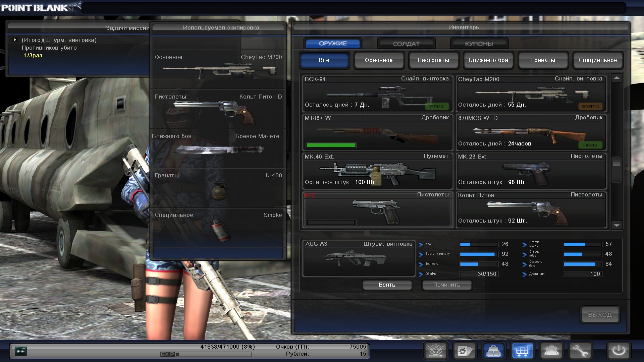644x362 pixels.
Task: Click the K-5 empty durability bar
Action: [331, 222]
